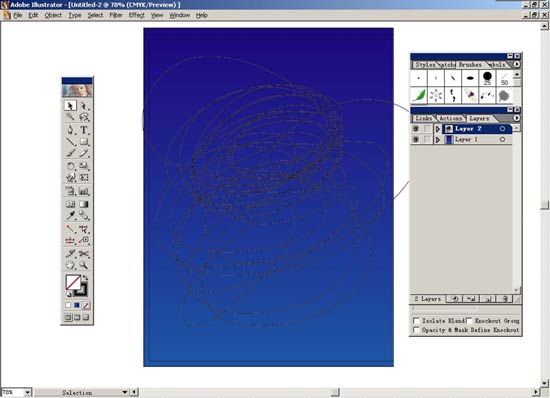This screenshot has width=550, height=398.
Task: Enable the Isolate Blending checkbox
Action: pyautogui.click(x=416, y=321)
